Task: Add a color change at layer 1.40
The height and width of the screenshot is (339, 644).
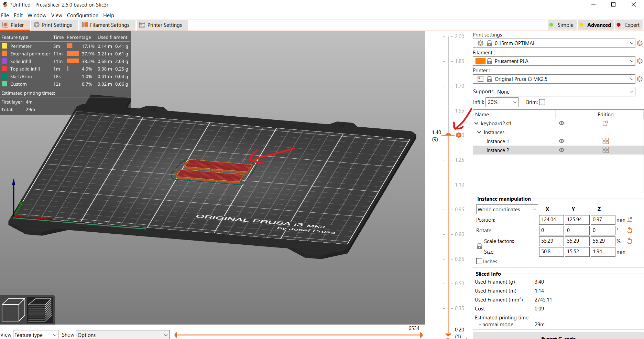Action: tap(459, 135)
